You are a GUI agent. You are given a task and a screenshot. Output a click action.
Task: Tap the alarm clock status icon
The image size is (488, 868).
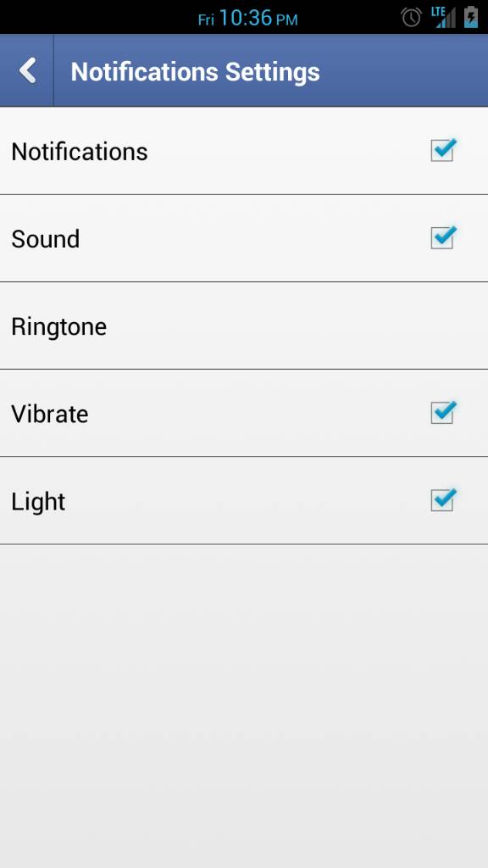pos(411,17)
